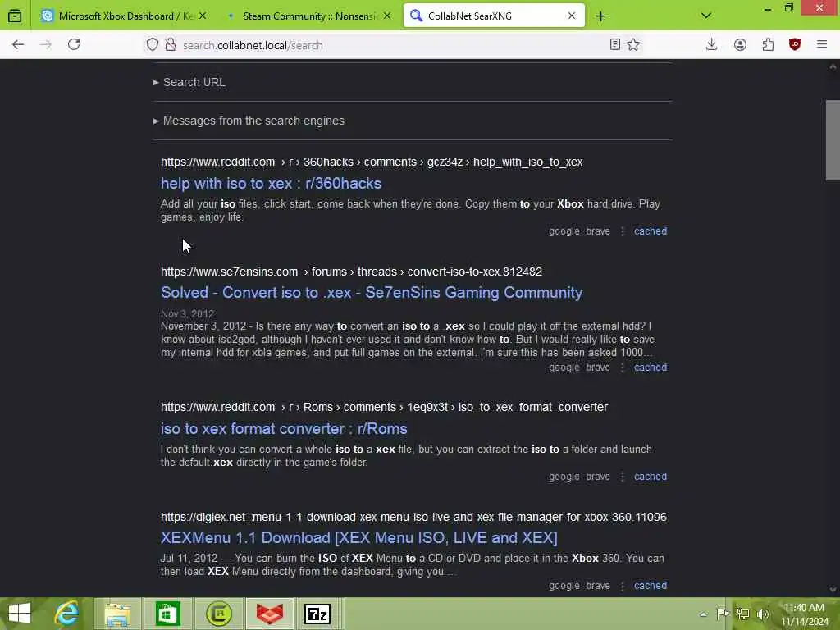This screenshot has width=840, height=630.
Task: Open more options dots for Se7enSins result
Action: click(x=623, y=367)
